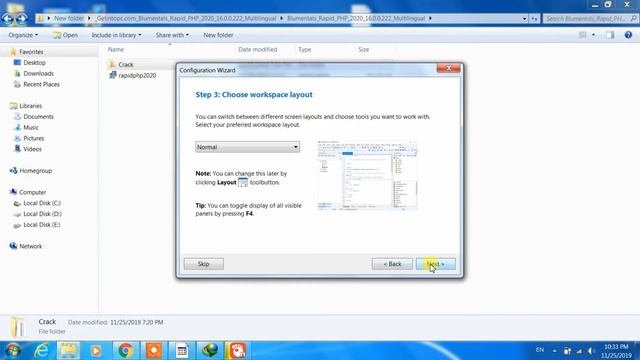Image resolution: width=640 pixels, height=360 pixels.
Task: Sort files by Type column
Action: point(304,49)
